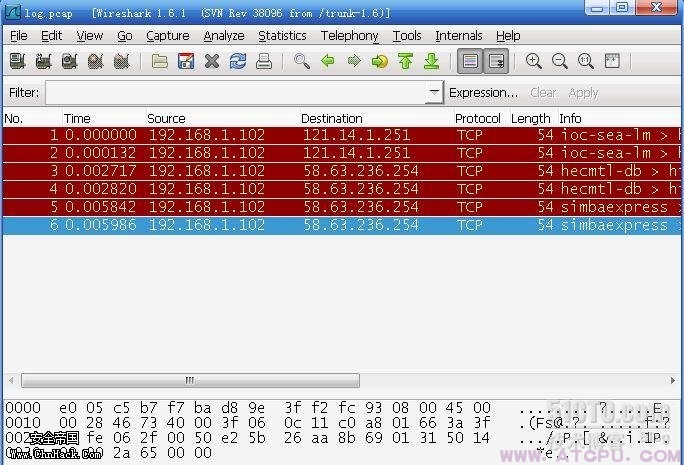Click the scrollbar right arrow
Screen dimensions: 684x465
click(673, 380)
